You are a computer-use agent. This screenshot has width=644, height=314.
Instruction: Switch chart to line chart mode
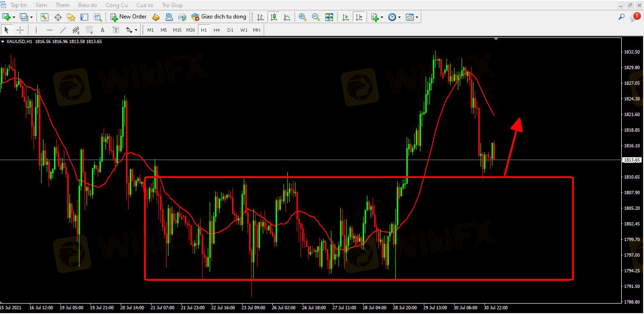(x=287, y=17)
